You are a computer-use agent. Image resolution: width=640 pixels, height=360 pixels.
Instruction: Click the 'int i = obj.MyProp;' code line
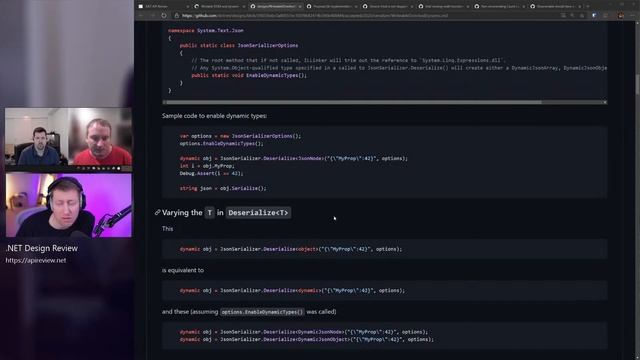[x=207, y=166]
